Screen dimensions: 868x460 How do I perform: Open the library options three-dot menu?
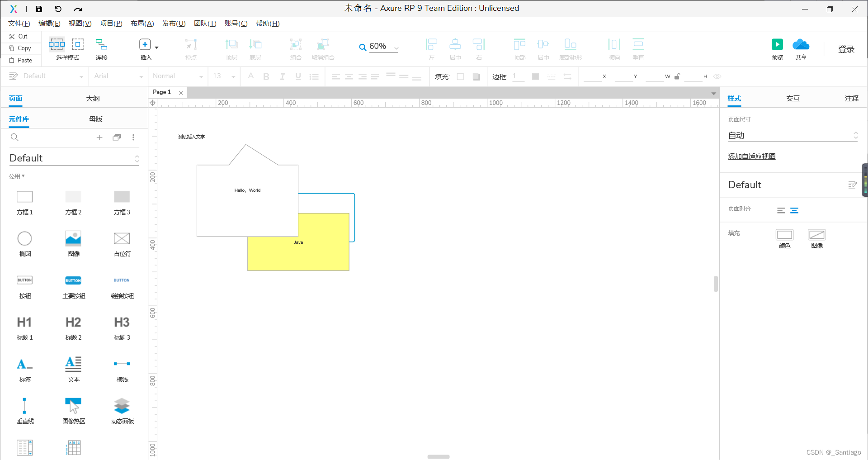coord(133,138)
